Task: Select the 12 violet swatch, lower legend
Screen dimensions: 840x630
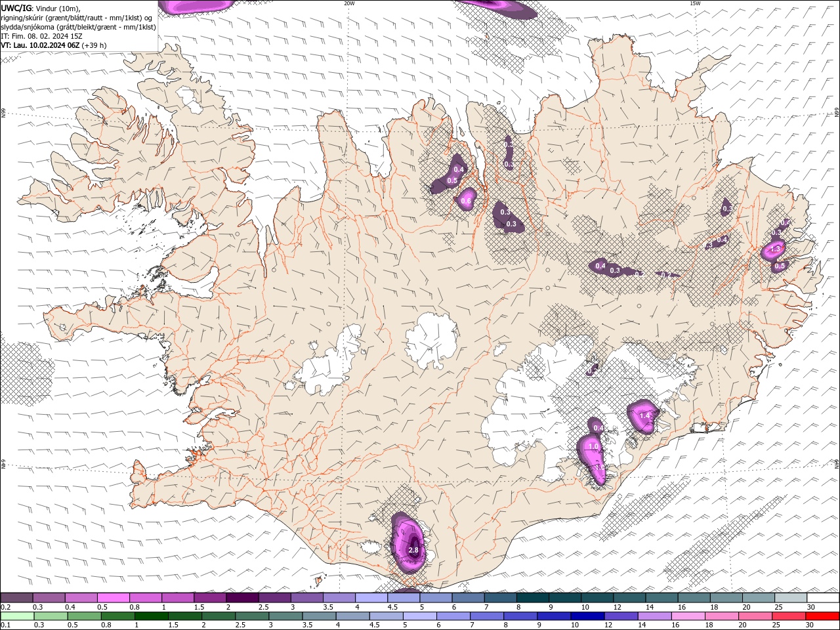Action: [620, 616]
